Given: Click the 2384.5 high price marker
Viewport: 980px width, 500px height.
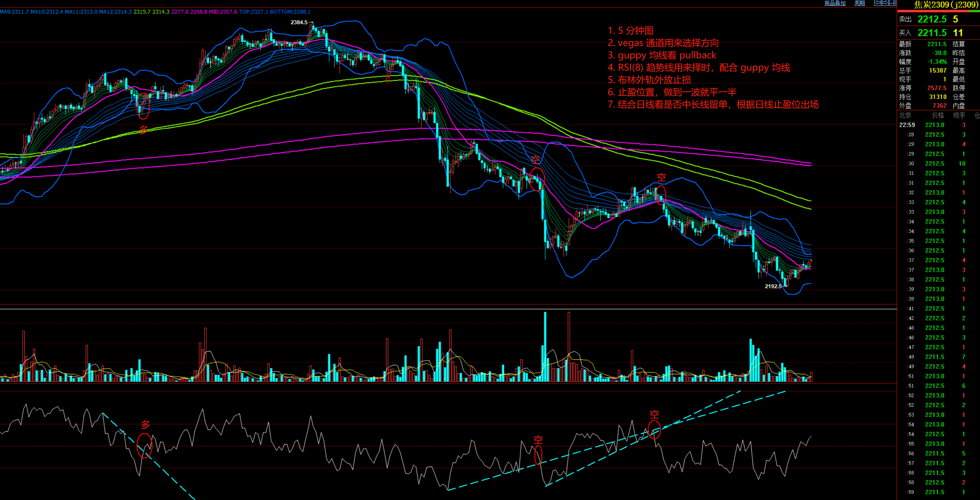Looking at the screenshot, I should (x=299, y=22).
